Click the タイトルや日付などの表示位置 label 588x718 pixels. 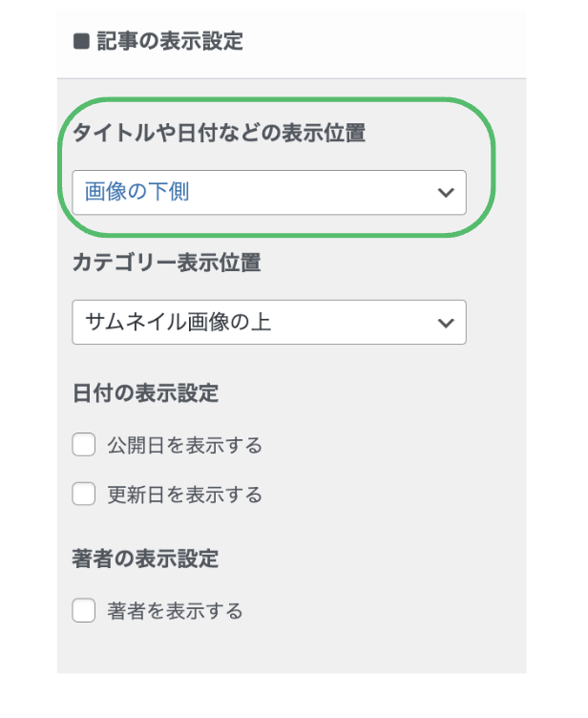click(219, 134)
